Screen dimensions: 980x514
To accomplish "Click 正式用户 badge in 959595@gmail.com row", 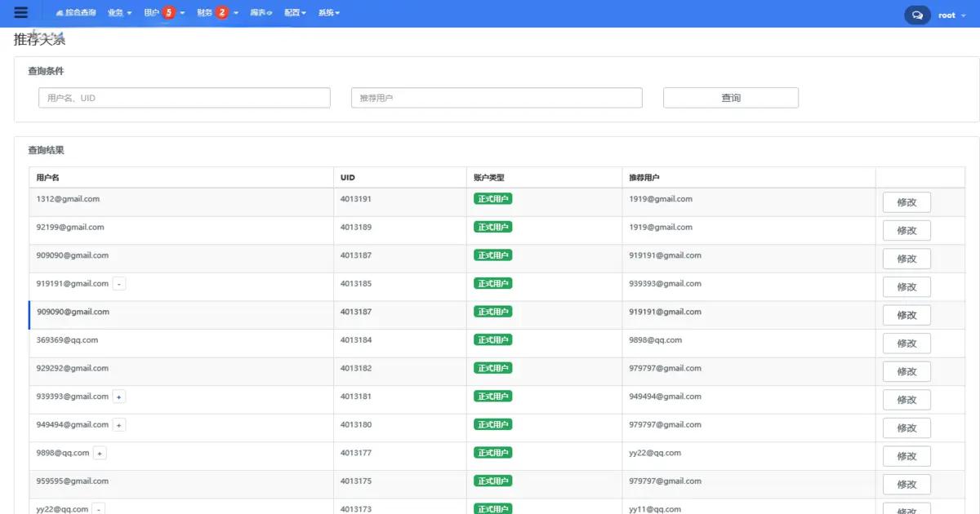I will coord(493,481).
